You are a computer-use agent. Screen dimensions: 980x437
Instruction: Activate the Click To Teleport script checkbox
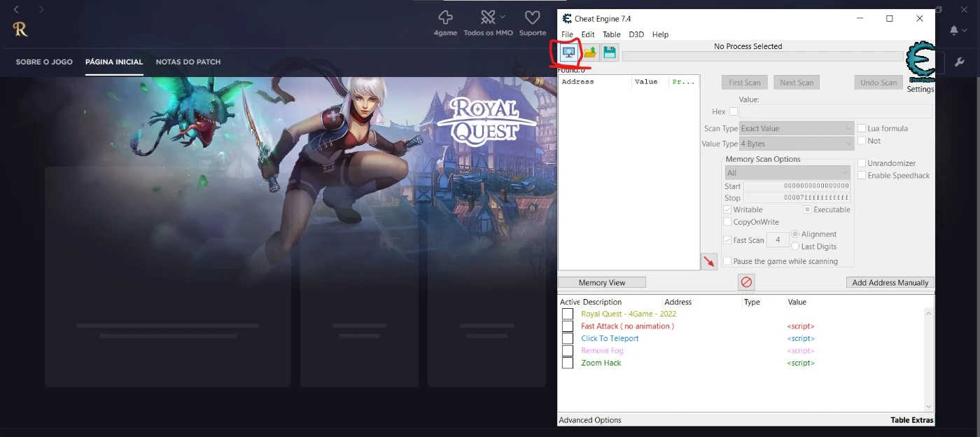568,338
